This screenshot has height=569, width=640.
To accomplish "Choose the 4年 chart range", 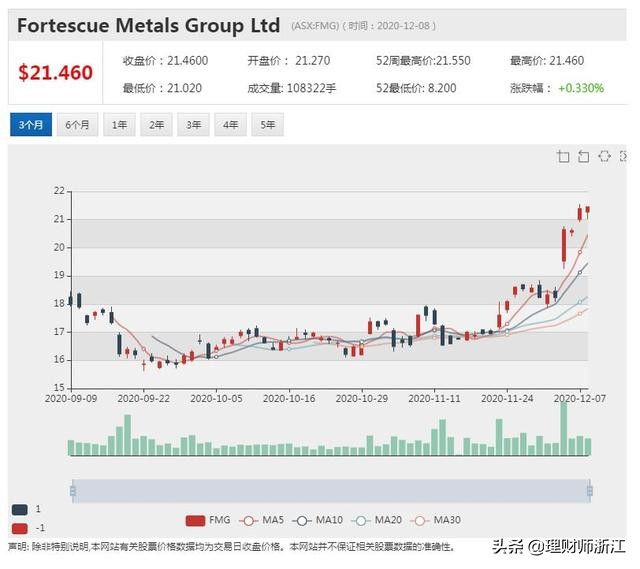I will tap(230, 124).
